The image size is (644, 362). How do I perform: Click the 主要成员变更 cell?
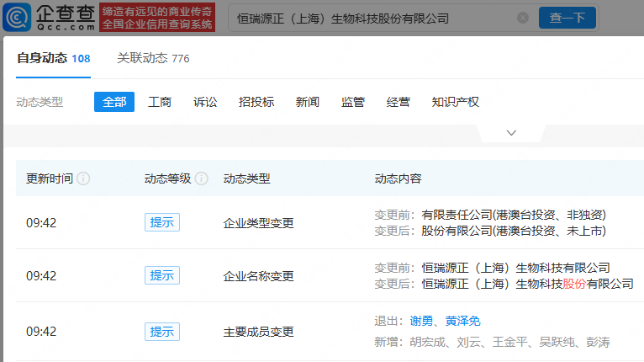coord(258,332)
